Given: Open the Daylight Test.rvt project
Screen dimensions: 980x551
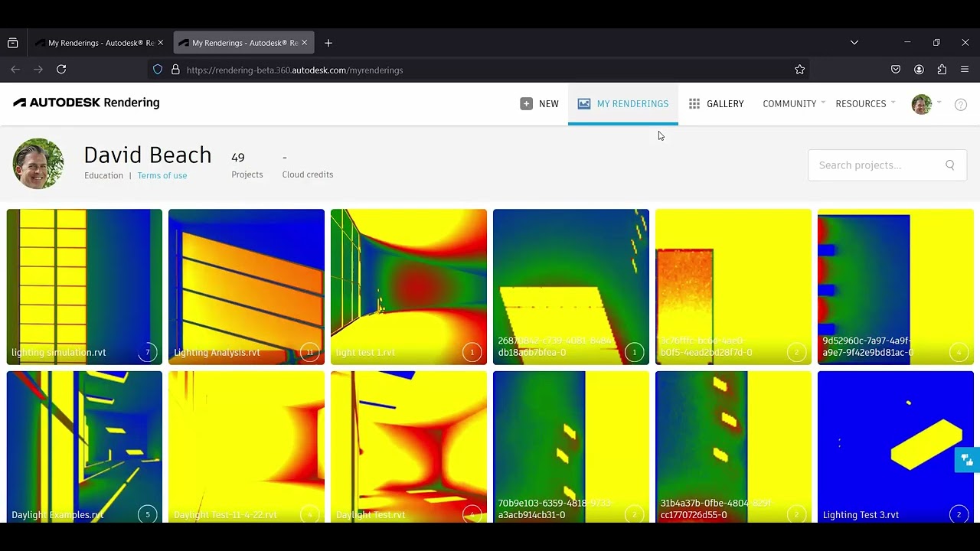Looking at the screenshot, I should click(x=409, y=447).
